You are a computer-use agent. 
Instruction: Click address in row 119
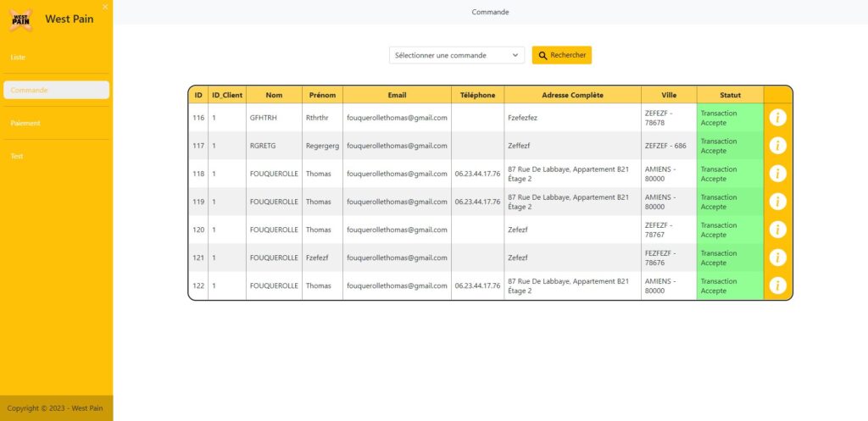click(569, 202)
